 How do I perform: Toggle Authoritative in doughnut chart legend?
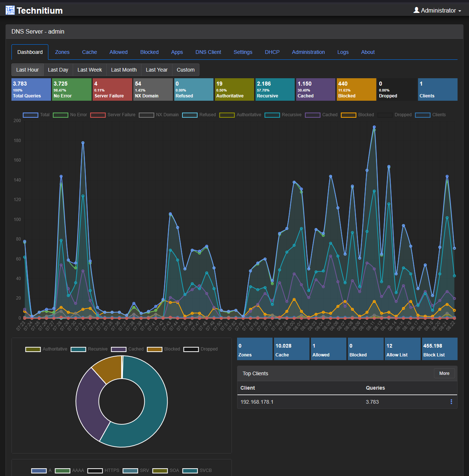pos(46,349)
